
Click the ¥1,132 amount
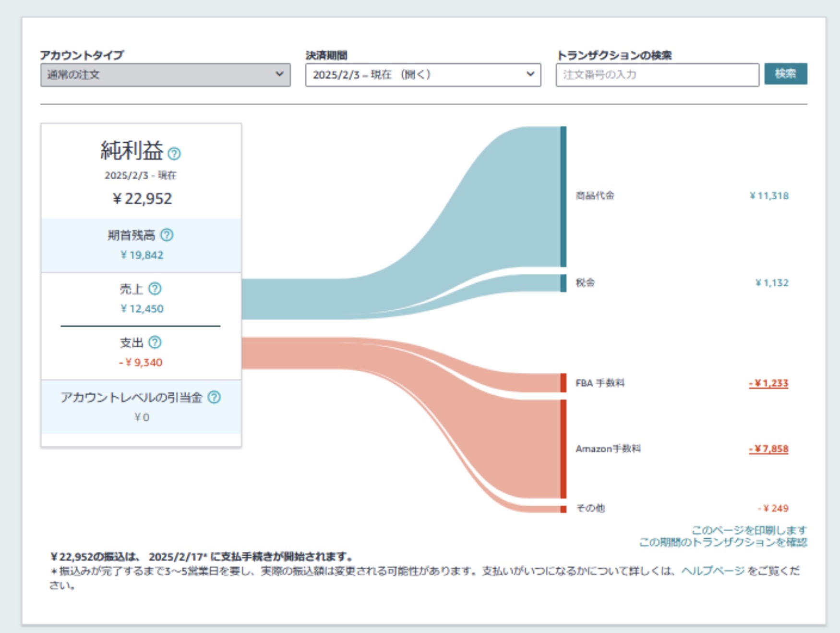coord(772,282)
